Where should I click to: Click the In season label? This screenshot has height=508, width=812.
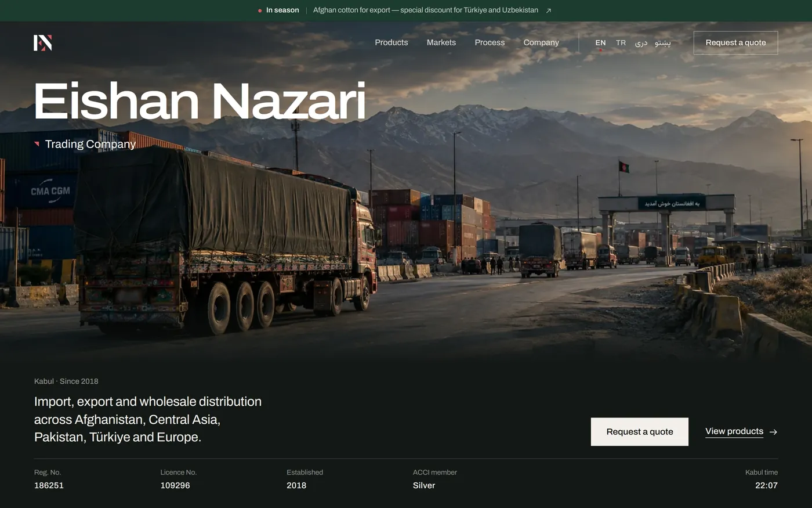[x=282, y=10]
